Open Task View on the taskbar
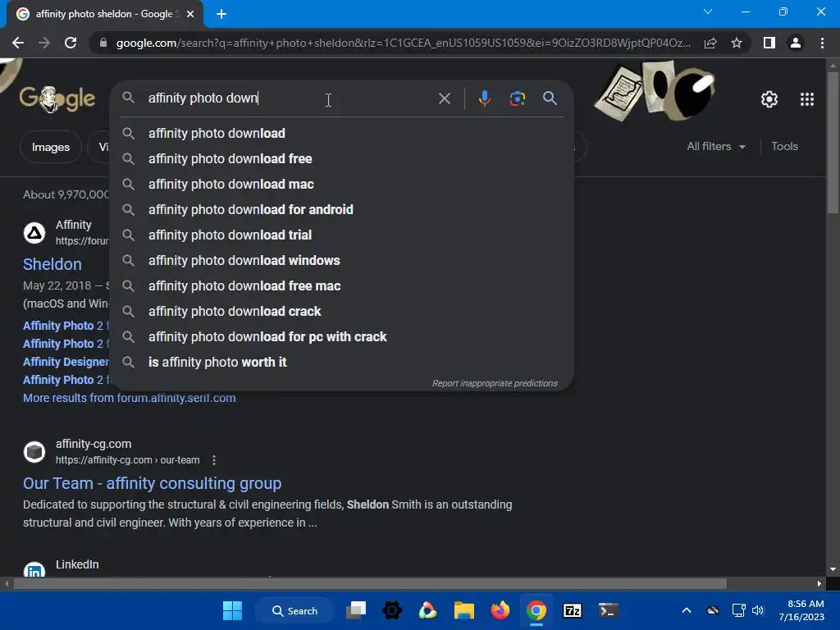840x630 pixels. coord(356,610)
